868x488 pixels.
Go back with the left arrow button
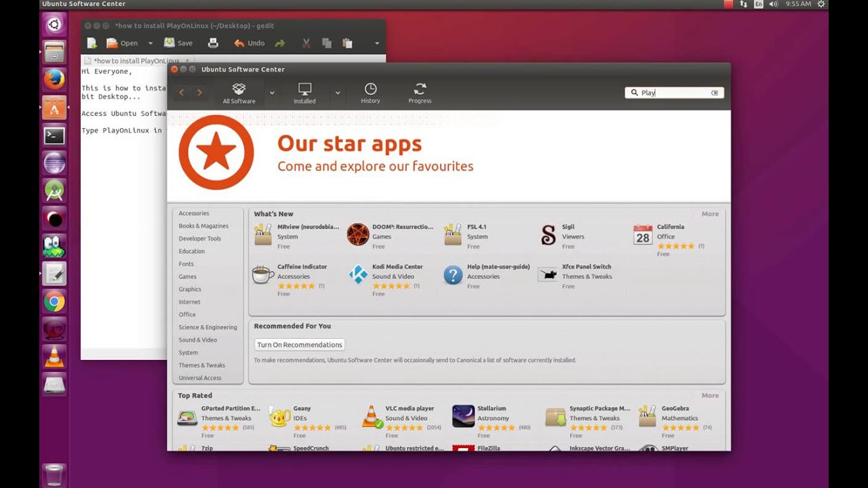click(x=181, y=92)
